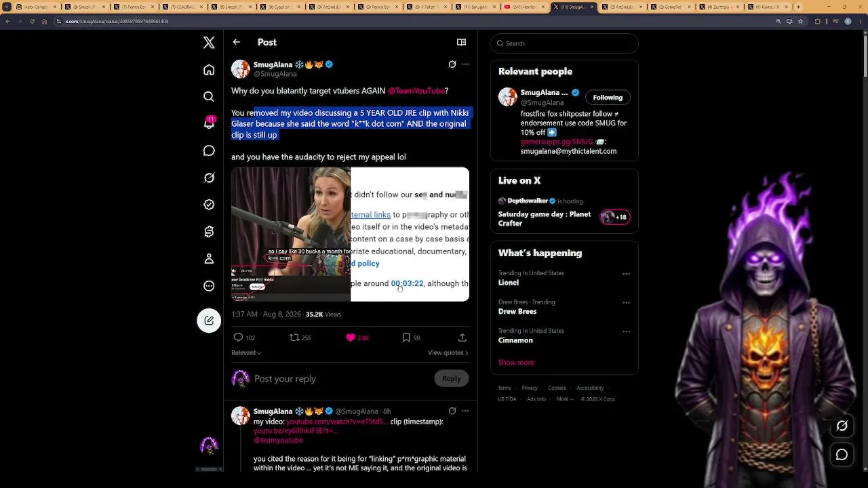Click the reply bubble showing 102

tap(244, 338)
